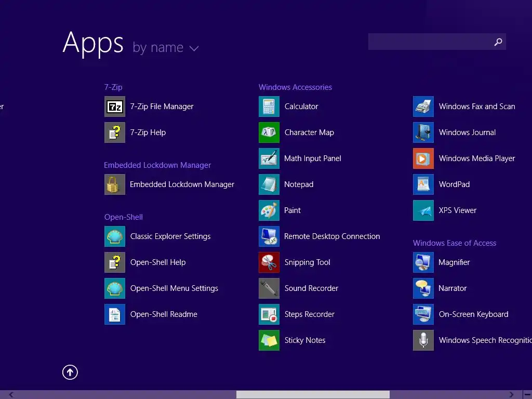532x399 pixels.
Task: Click the '7-Zip File Manager' label text
Action: [x=162, y=107]
